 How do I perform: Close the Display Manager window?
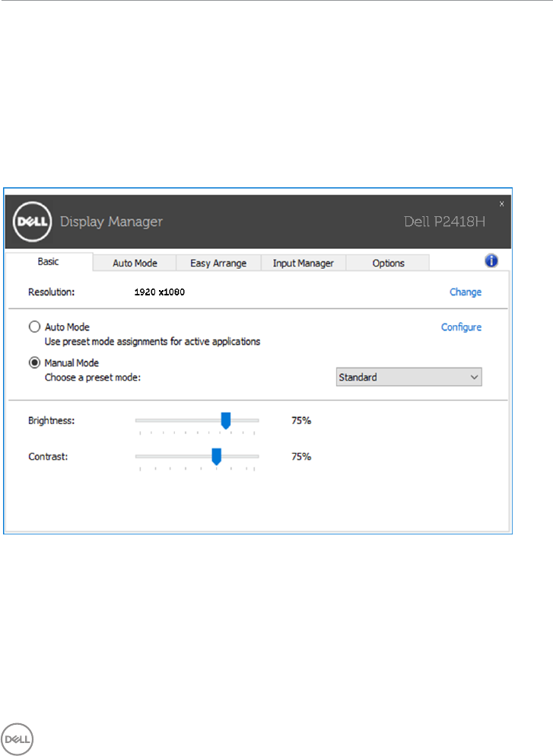[501, 204]
